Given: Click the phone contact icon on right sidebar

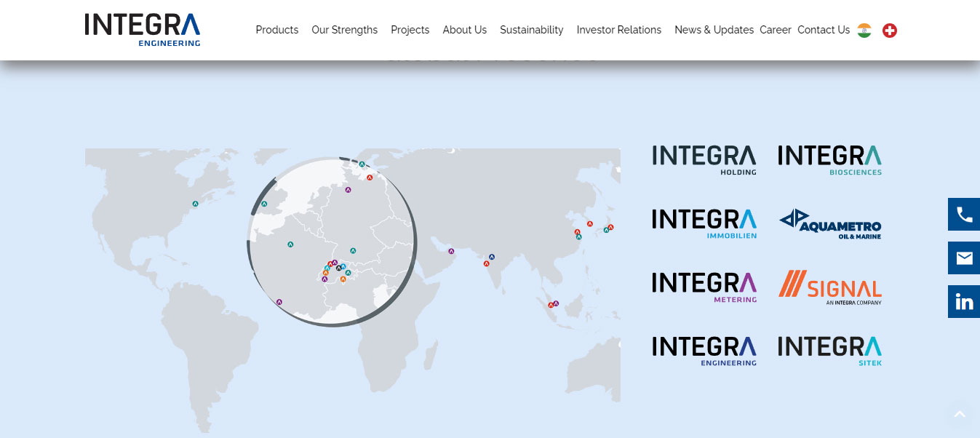Looking at the screenshot, I should [963, 214].
